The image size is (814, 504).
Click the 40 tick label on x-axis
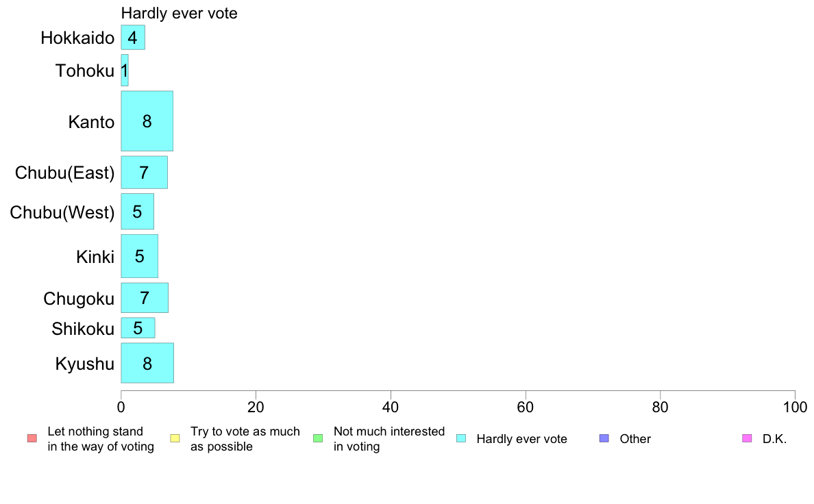point(391,407)
